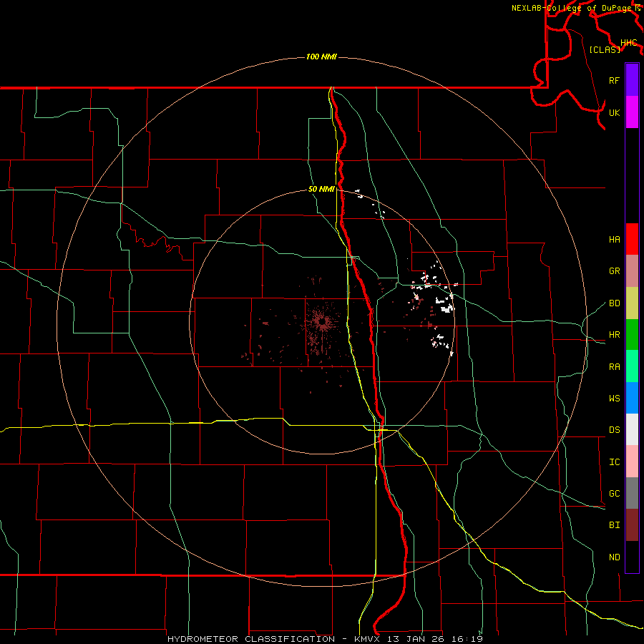Viewport: 644px width, 644px height.
Task: Click the UK legend label
Action: tap(614, 112)
